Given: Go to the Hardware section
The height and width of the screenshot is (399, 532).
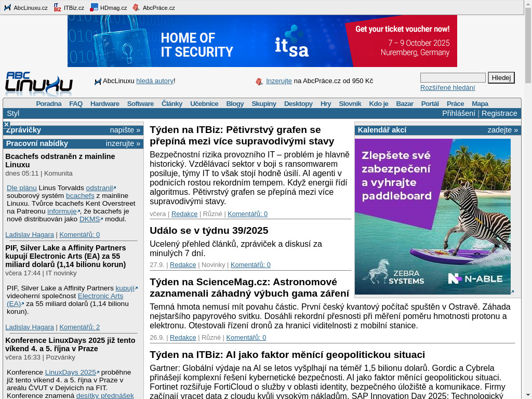Looking at the screenshot, I should pos(104,103).
